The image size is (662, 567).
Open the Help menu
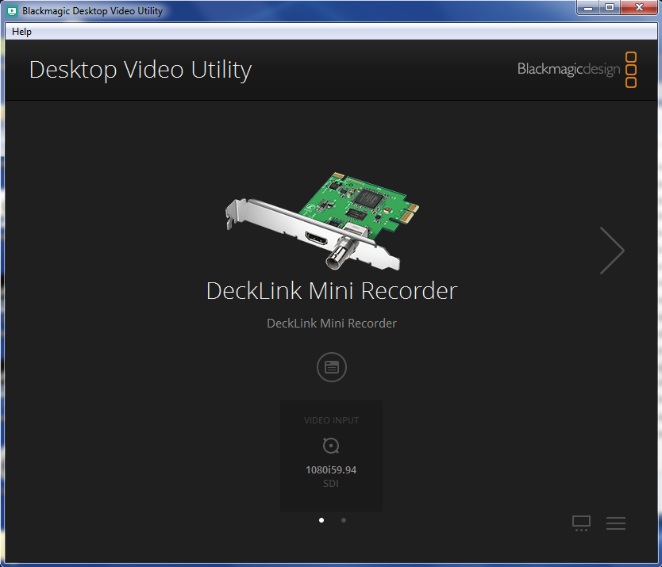[x=21, y=31]
